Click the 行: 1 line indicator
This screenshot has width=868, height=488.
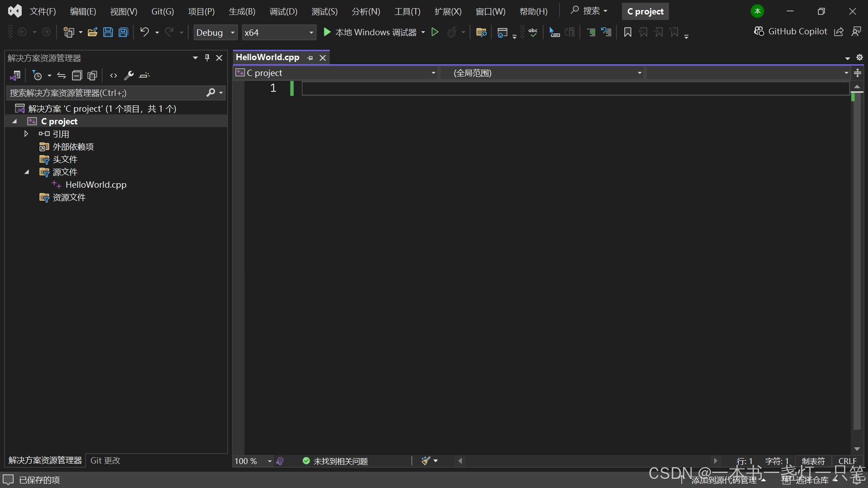coord(744,461)
